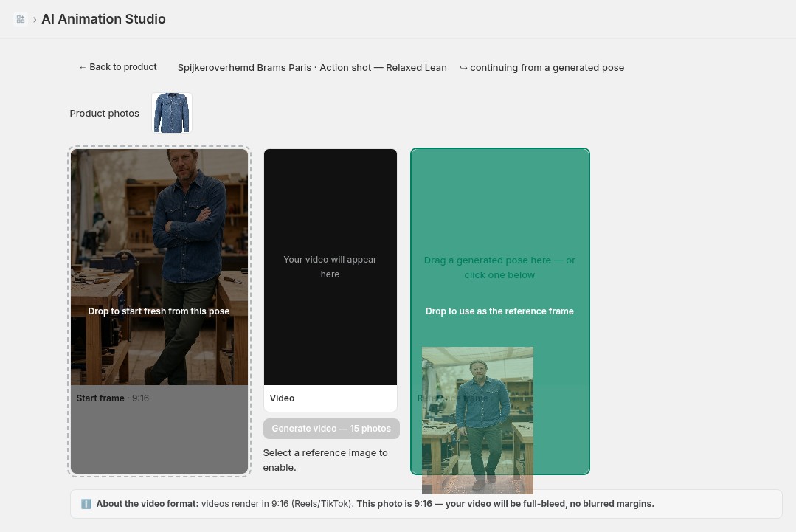
Task: Select the denim shirt product photo thumbnail
Action: coord(172,113)
